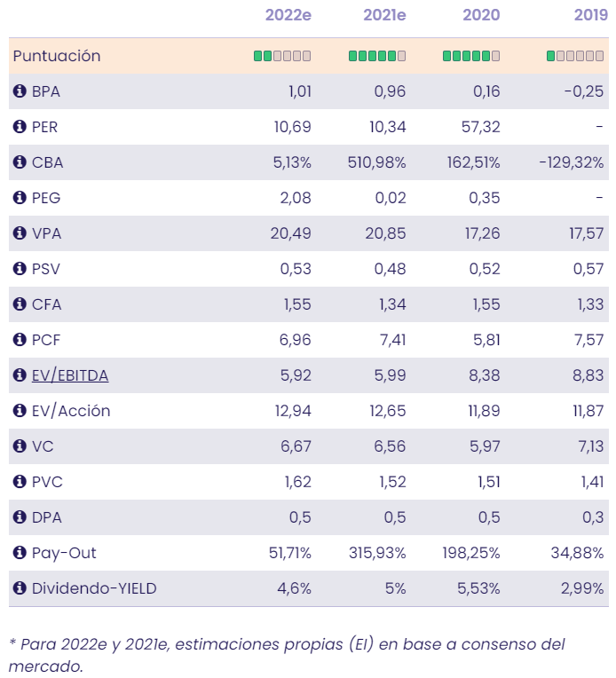Select the 2021e column header

click(x=384, y=15)
